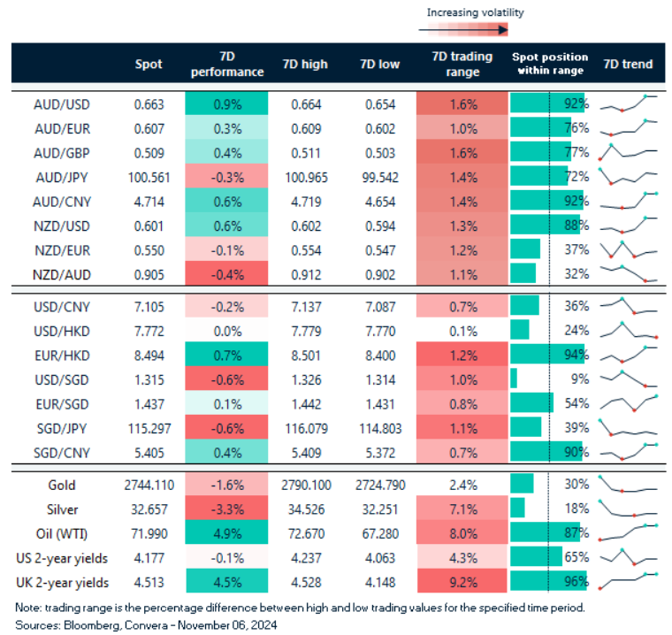Image resolution: width=672 pixels, height=635 pixels.
Task: Select Silver 7.1% trading range cell
Action: (462, 509)
